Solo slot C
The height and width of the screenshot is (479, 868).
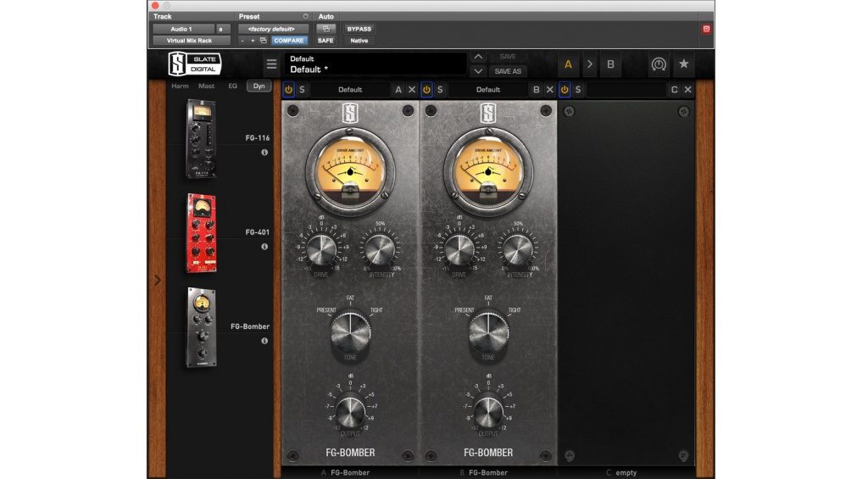coord(577,89)
